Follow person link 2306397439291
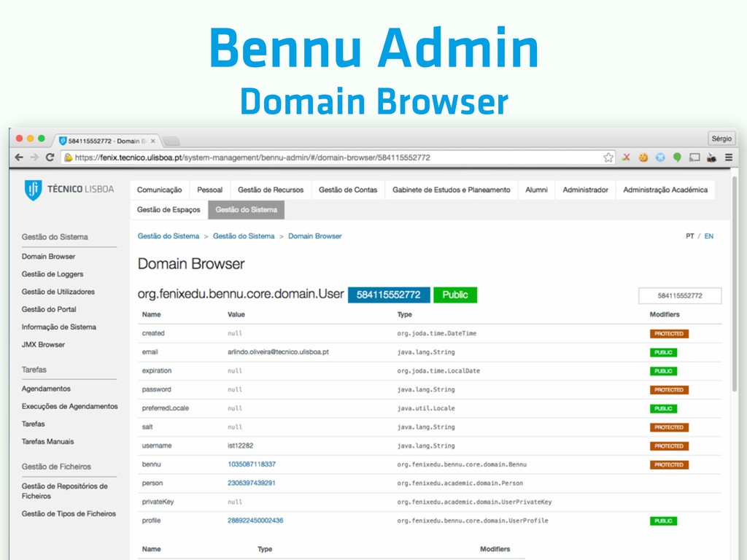The width and height of the screenshot is (747, 560). 252,483
